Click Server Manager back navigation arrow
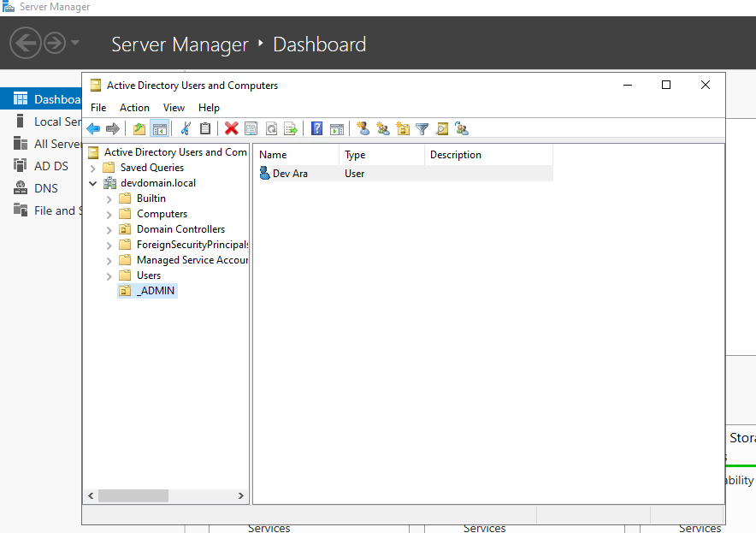The width and height of the screenshot is (756, 533). pyautogui.click(x=25, y=44)
